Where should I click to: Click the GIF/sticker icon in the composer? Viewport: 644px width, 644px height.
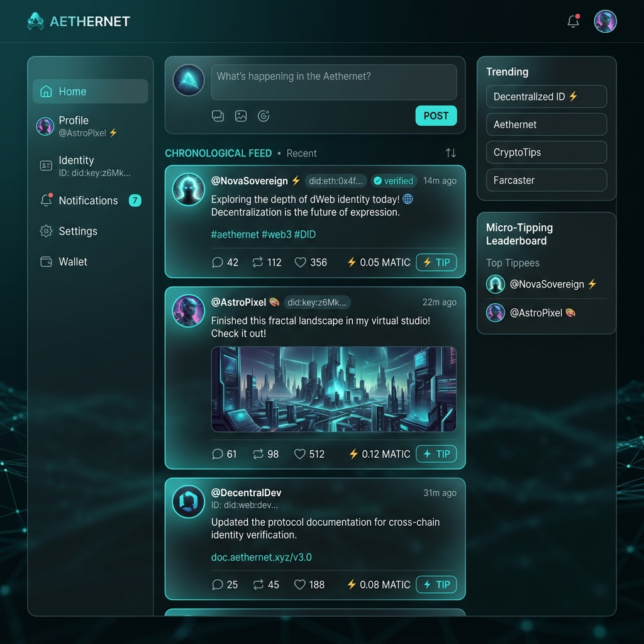click(264, 116)
